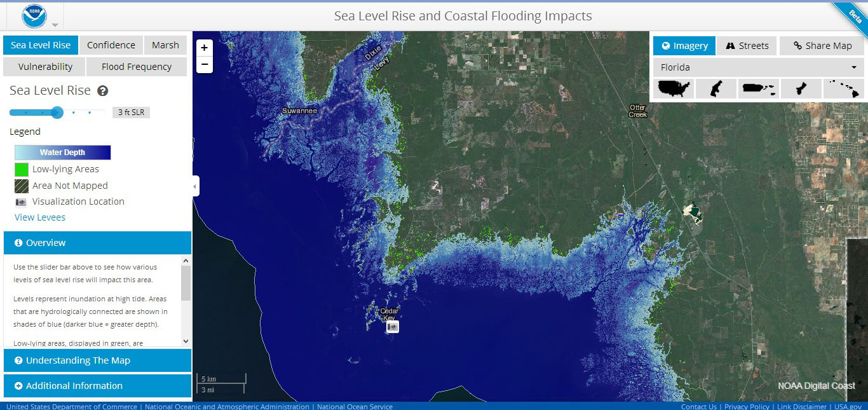Image resolution: width=868 pixels, height=410 pixels.
Task: Open the Florida state dropdown
Action: [758, 67]
